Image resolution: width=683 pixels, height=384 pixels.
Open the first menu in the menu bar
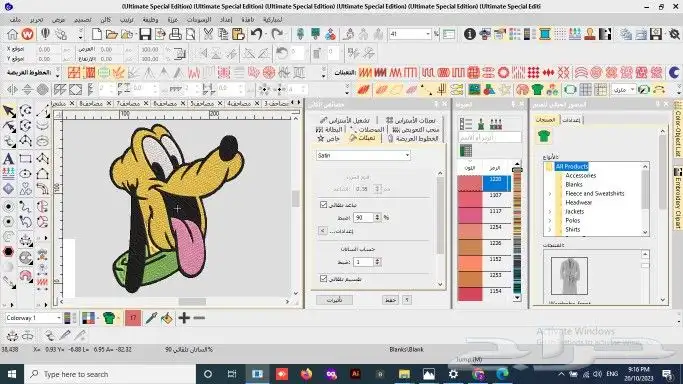click(x=15, y=20)
